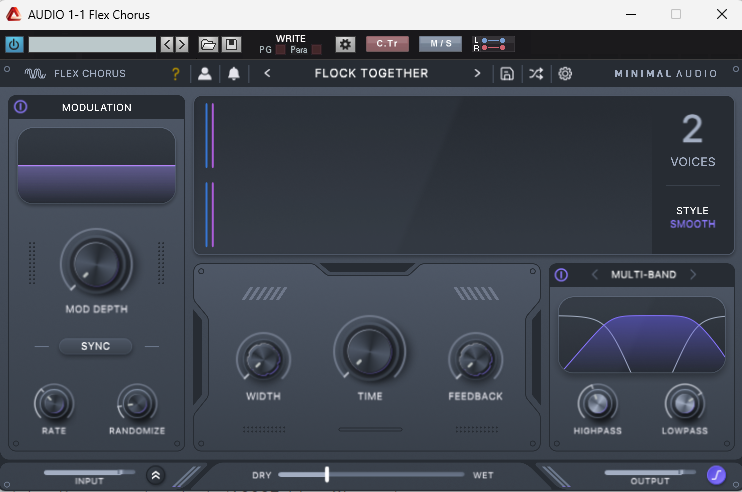
Task: Open plugin settings cog icon
Action: (565, 73)
